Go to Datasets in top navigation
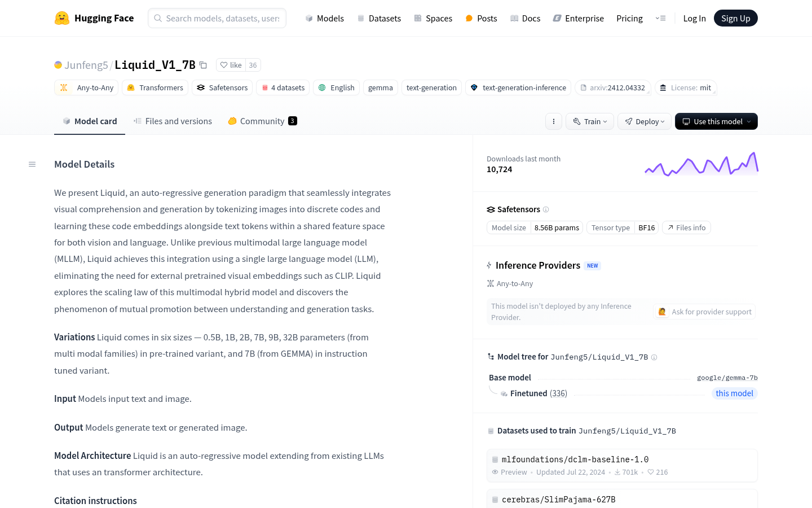 (379, 18)
